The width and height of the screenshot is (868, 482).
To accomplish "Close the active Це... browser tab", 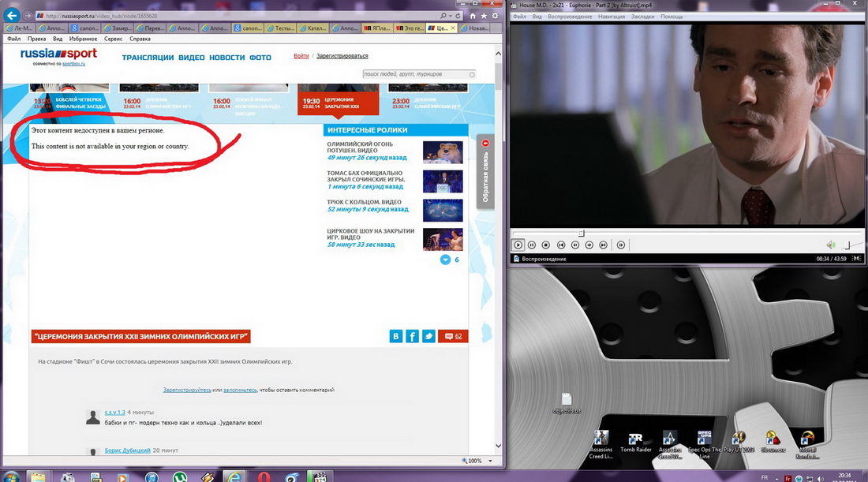I will coord(453,28).
